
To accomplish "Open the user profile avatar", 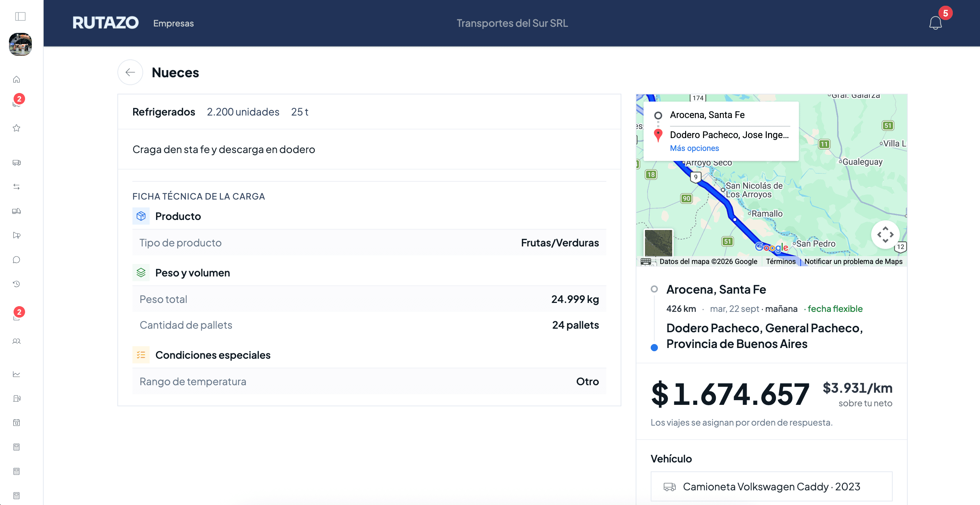I will pos(20,44).
